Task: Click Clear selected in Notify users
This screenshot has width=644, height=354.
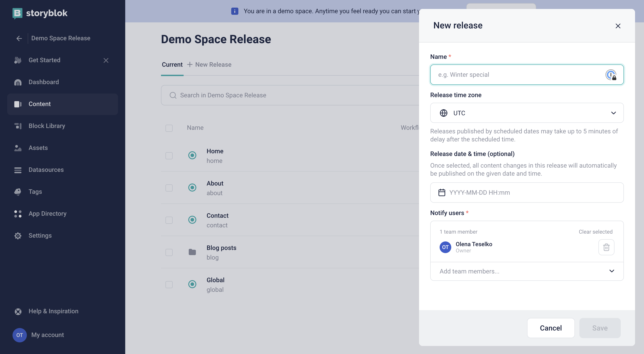Action: [595, 232]
